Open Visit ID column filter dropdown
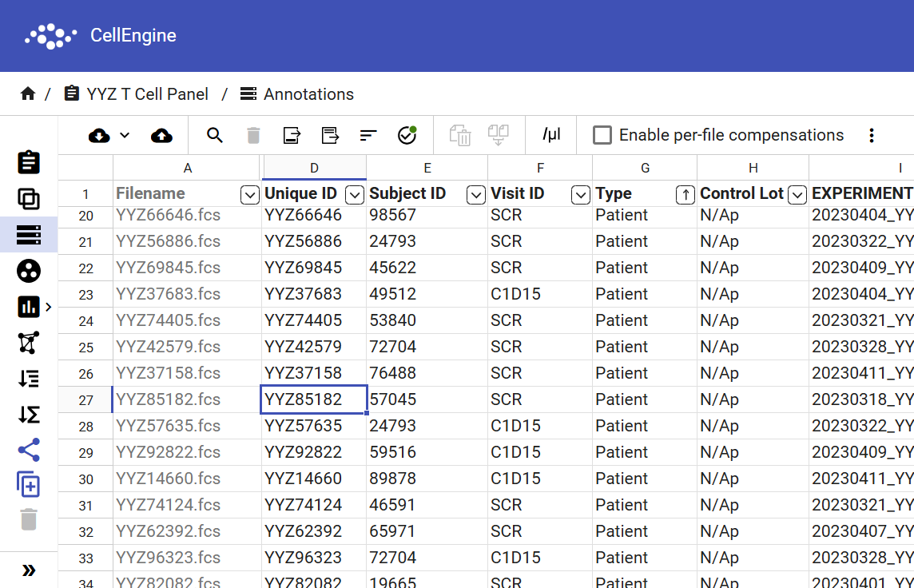 tap(581, 195)
